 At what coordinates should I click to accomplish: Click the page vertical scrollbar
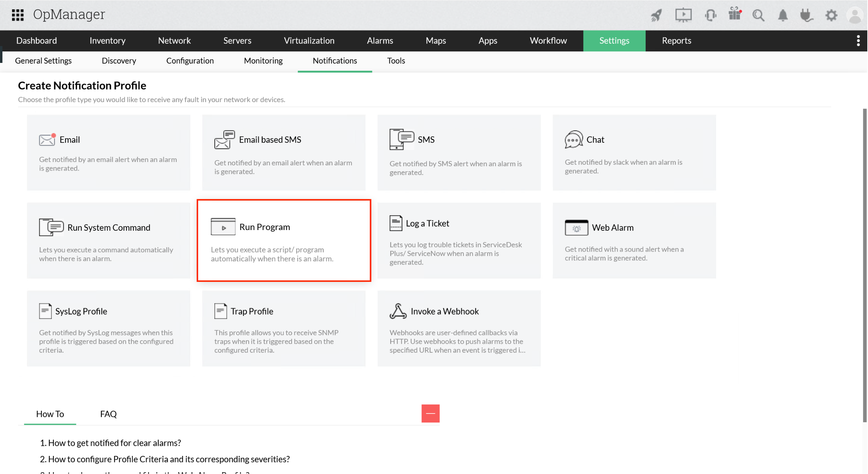point(865,265)
